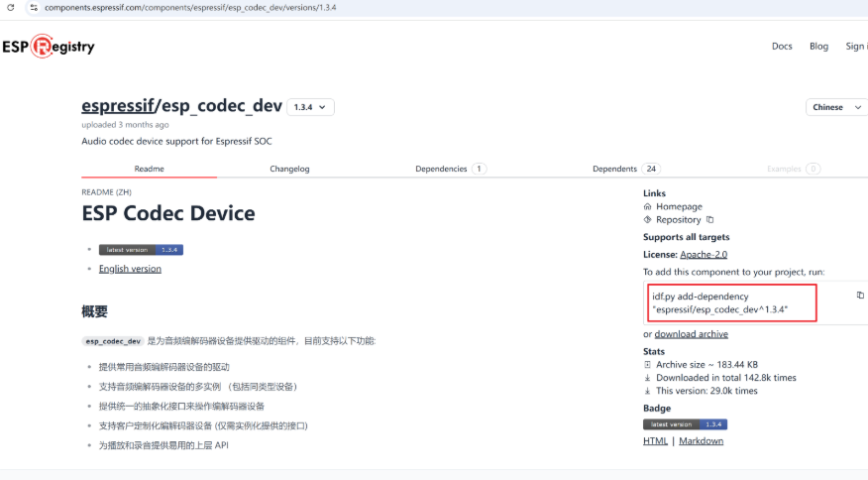The height and width of the screenshot is (480, 868).
Task: Open the Homepage link
Action: pos(679,206)
